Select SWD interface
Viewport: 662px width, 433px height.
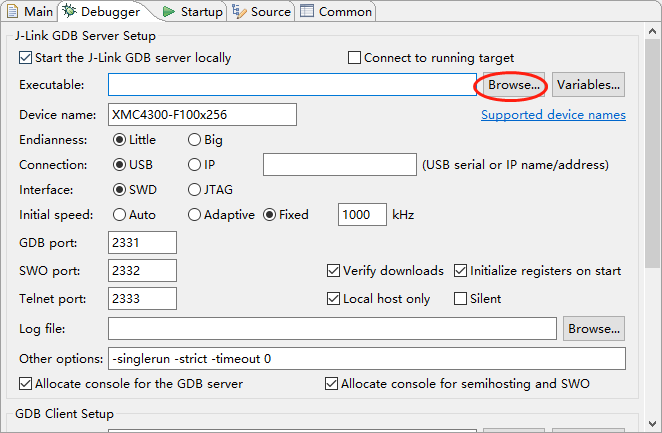pos(119,189)
